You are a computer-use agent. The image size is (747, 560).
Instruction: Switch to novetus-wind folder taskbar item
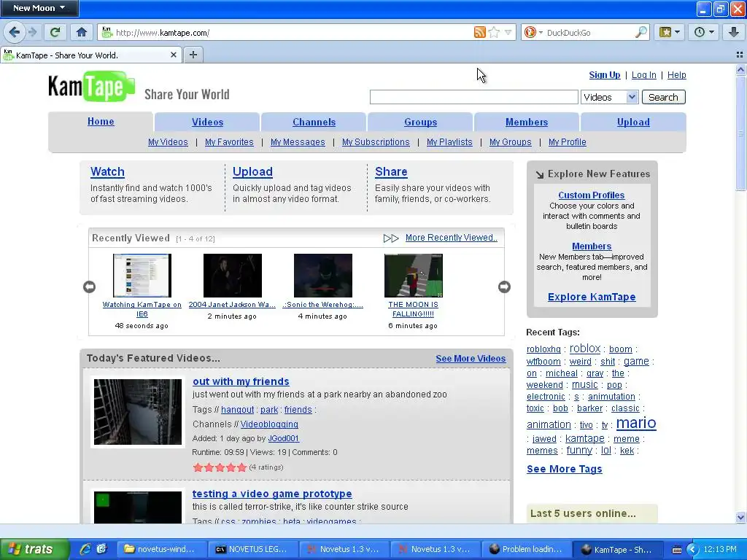pyautogui.click(x=161, y=549)
